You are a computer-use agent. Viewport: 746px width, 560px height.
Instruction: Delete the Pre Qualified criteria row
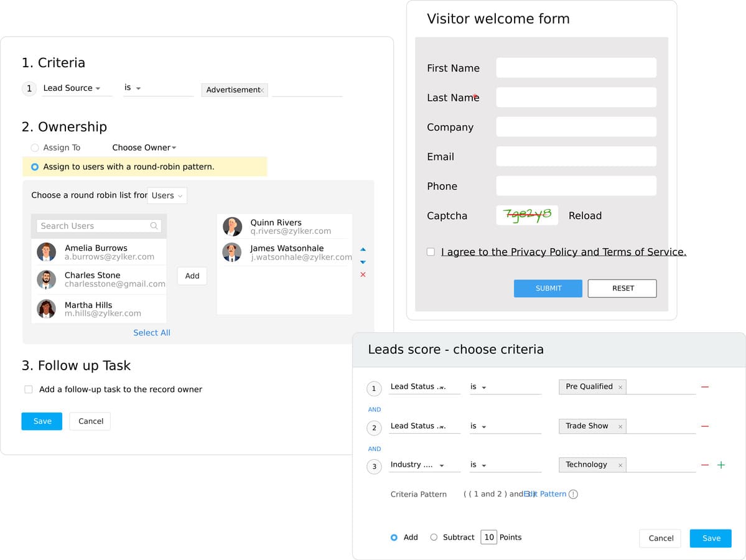tap(705, 387)
